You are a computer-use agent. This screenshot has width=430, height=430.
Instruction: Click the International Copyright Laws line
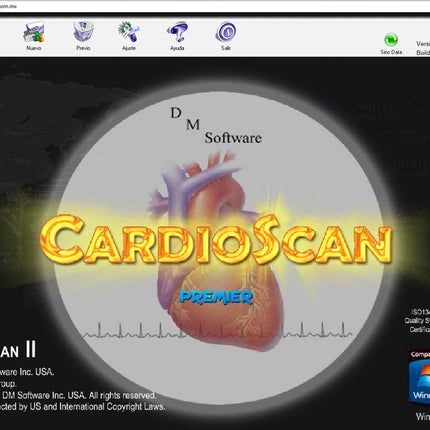[x=82, y=407]
